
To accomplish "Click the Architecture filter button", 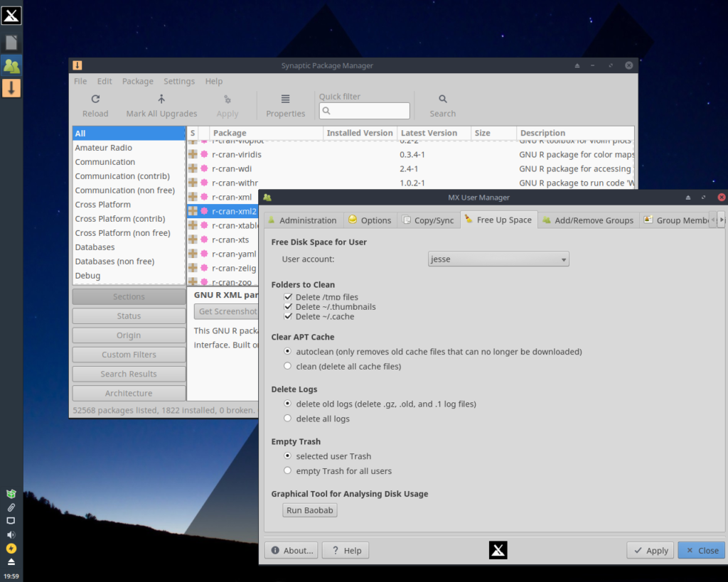I will (x=129, y=393).
